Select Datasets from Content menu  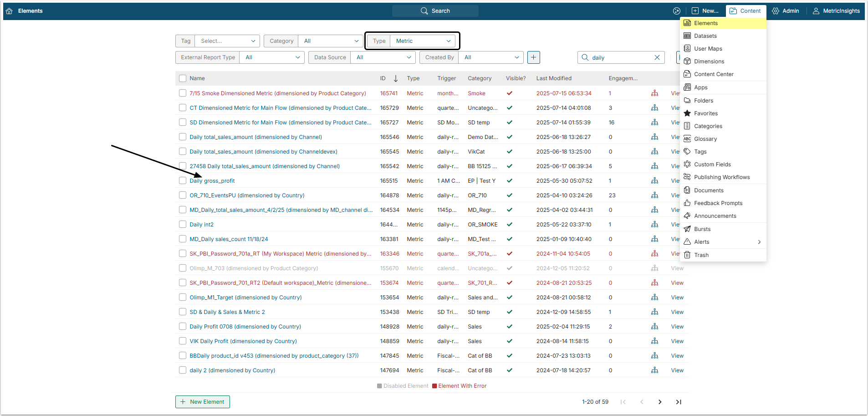pos(705,36)
